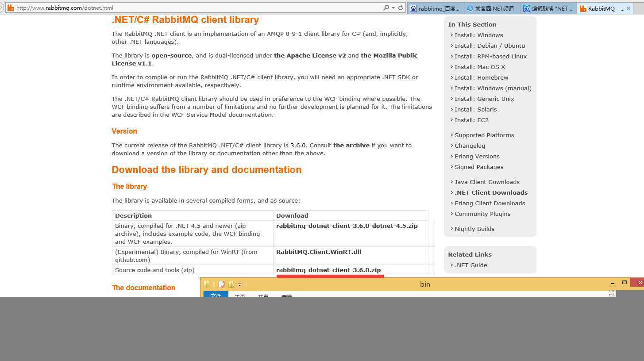
Task: Open Install: Mac OS X link
Action: [480, 67]
